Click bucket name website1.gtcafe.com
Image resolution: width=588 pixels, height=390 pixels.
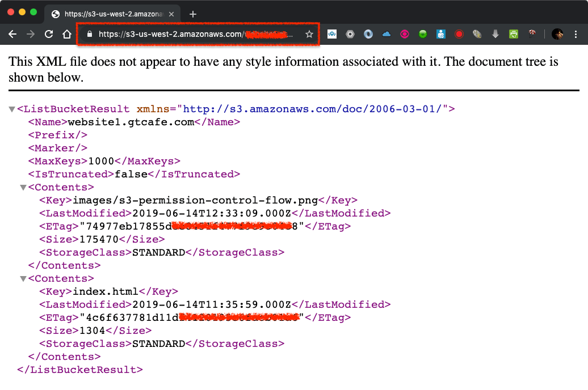coord(131,122)
